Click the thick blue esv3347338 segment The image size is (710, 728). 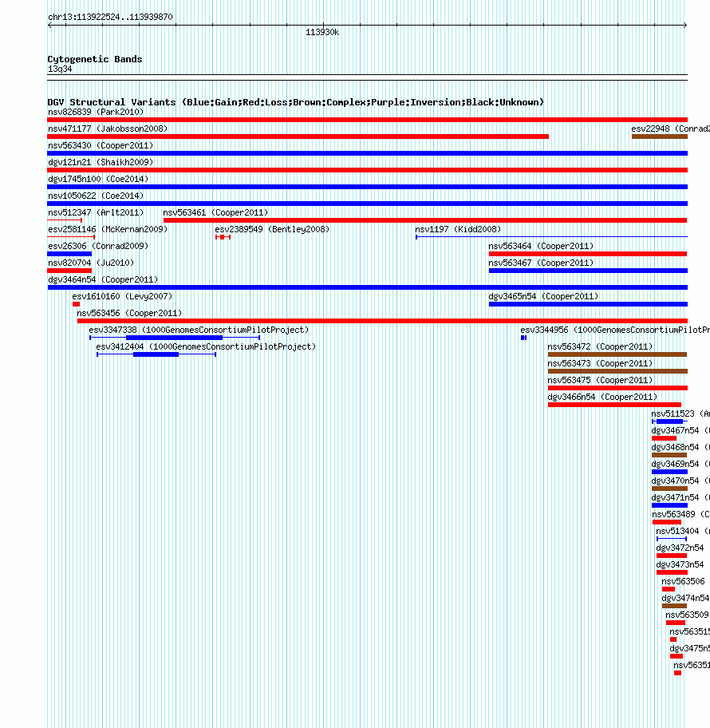click(x=175, y=338)
